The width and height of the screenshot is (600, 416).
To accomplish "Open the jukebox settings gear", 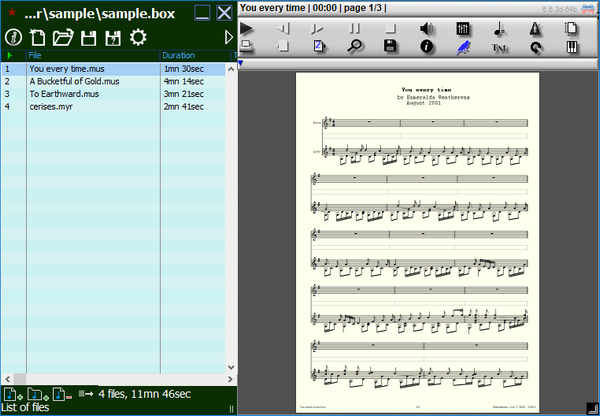I will (x=138, y=37).
